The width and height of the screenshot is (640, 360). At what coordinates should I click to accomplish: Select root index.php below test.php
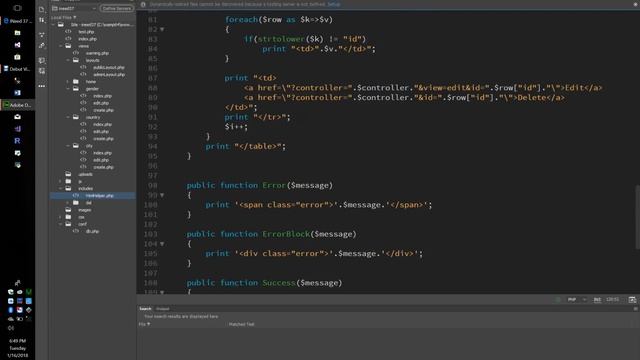(87, 39)
